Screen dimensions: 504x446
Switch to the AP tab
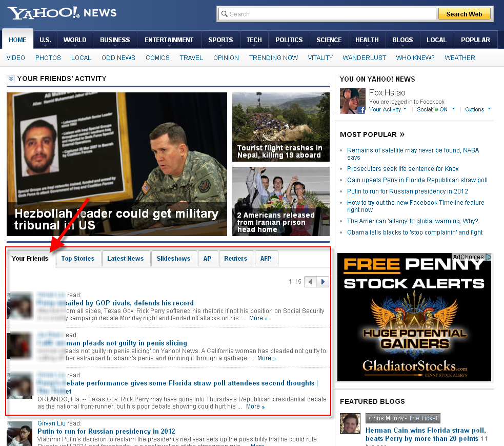click(x=207, y=258)
